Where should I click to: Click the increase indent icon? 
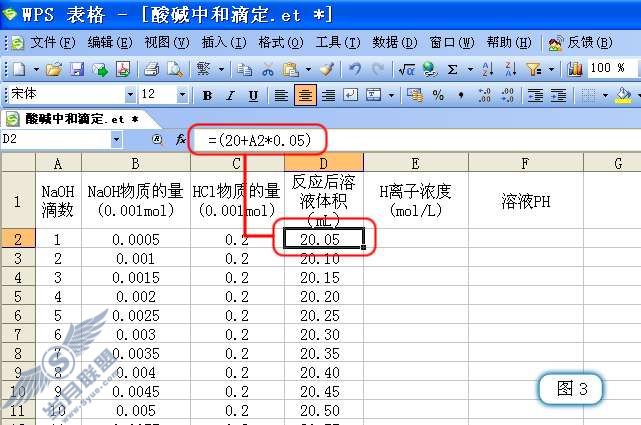tap(558, 95)
